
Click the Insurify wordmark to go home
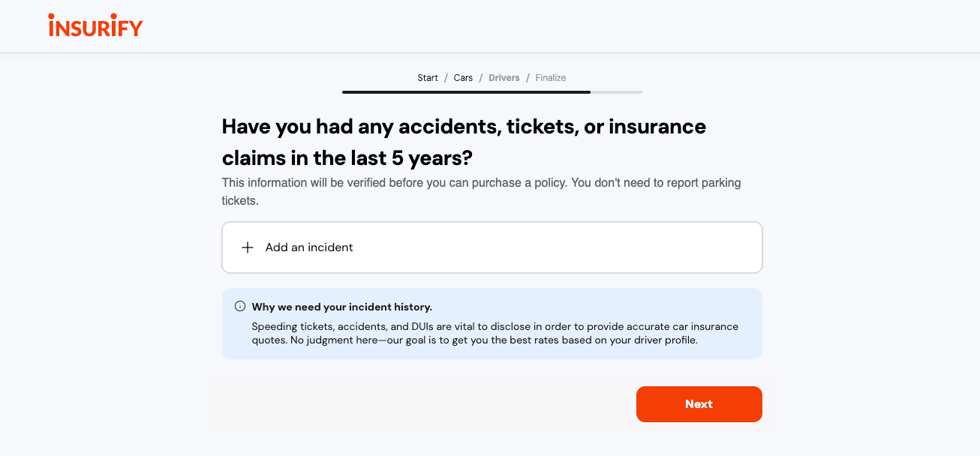95,25
